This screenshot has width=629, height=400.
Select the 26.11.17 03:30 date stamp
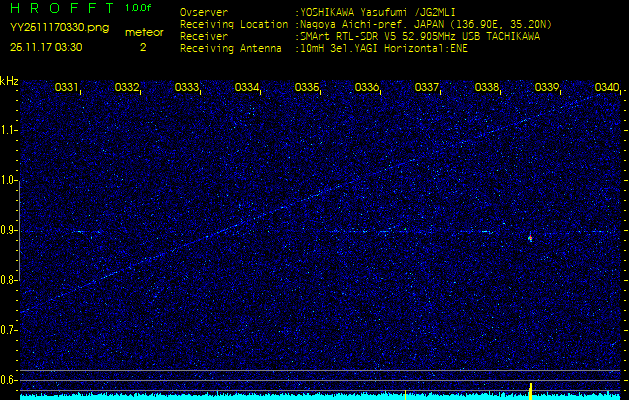[x=46, y=46]
